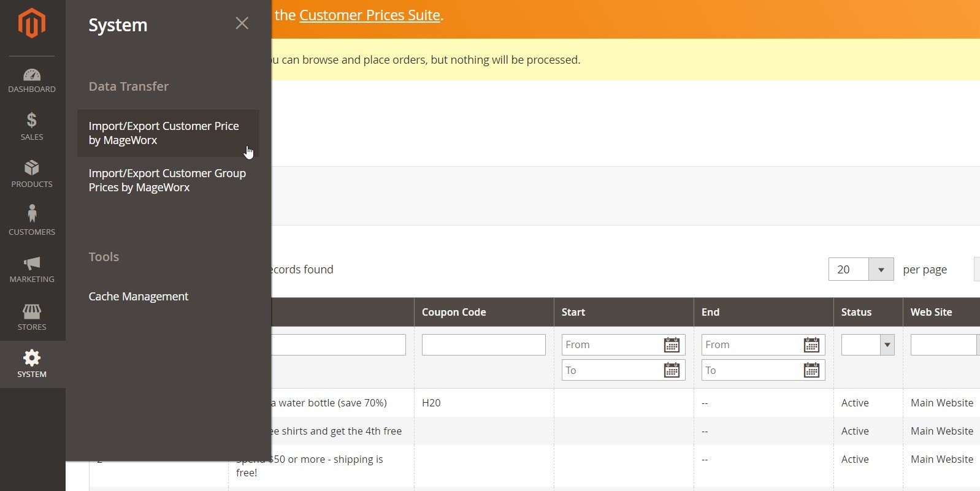Open calendar for Start To date

pos(672,370)
